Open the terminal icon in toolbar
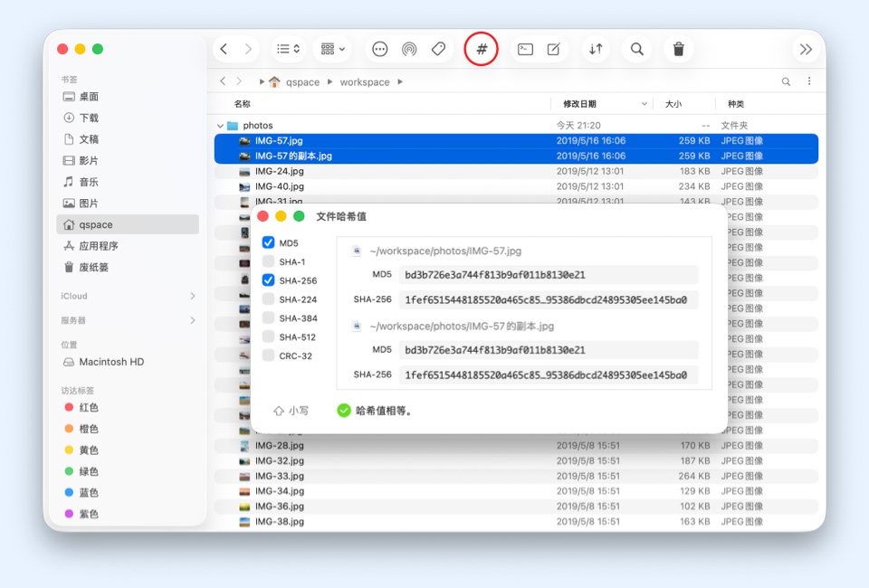The width and height of the screenshot is (869, 588). click(x=525, y=50)
